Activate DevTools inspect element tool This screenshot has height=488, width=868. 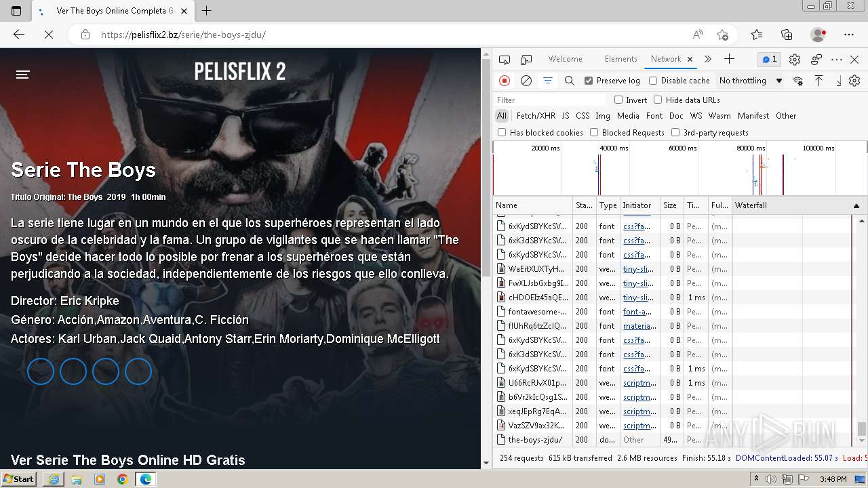[505, 60]
